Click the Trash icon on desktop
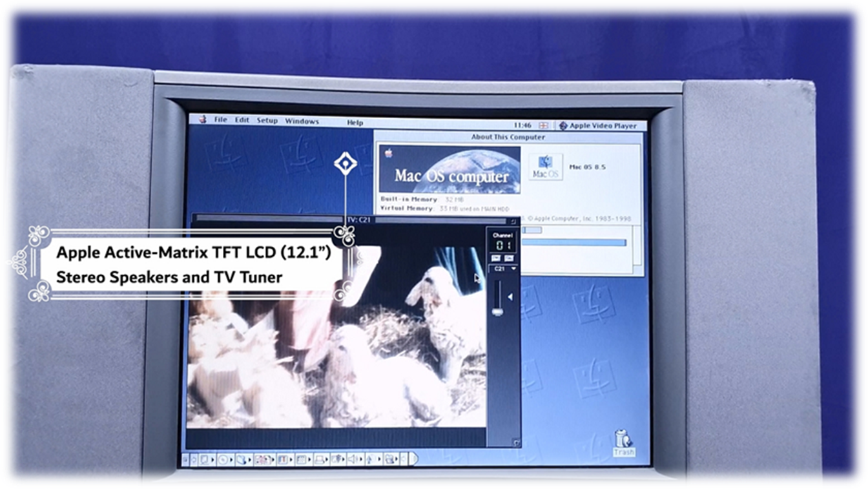 pos(623,442)
